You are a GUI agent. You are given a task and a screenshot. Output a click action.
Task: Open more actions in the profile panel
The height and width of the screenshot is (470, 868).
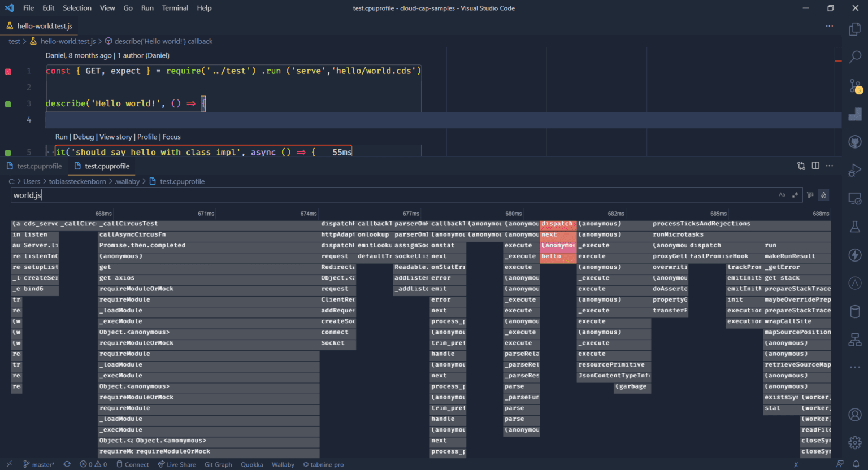point(830,166)
